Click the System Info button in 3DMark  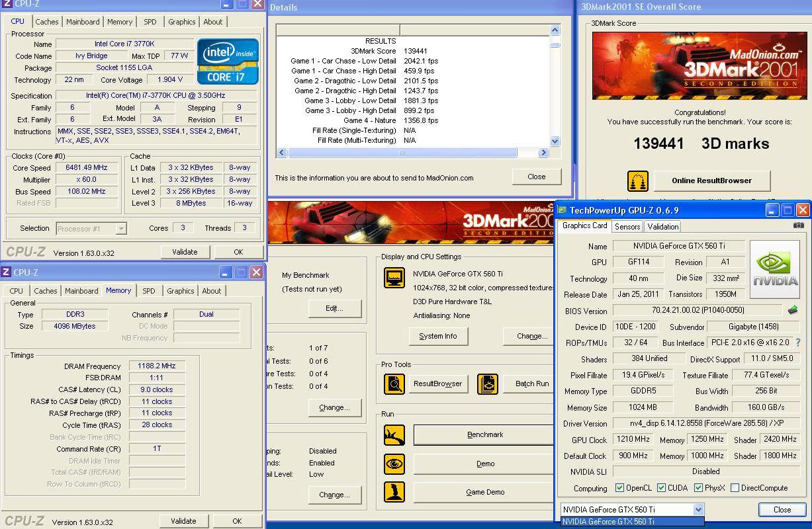coord(437,336)
